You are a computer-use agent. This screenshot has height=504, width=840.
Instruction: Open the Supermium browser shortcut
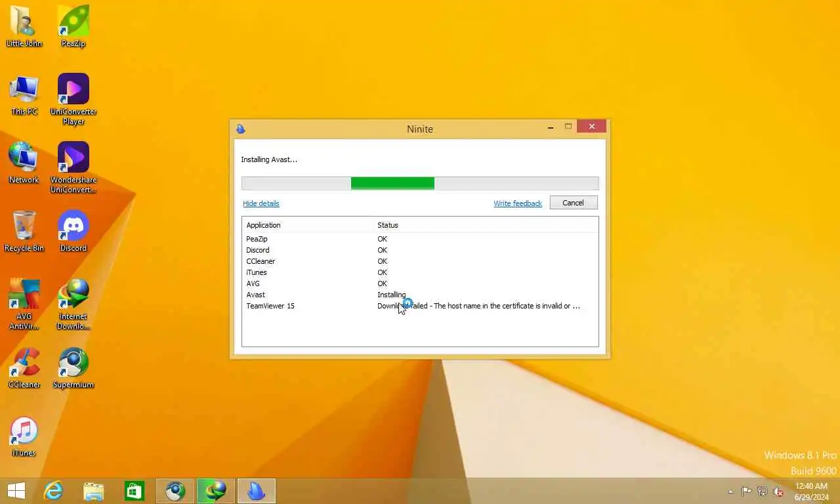tap(73, 367)
